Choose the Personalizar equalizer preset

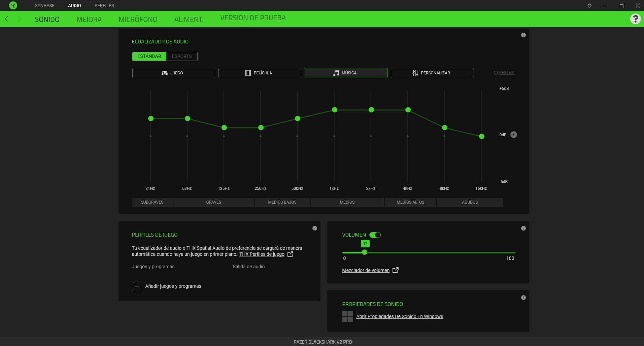[432, 73]
